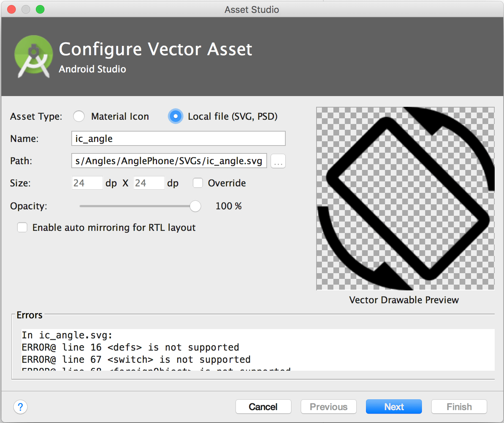Viewport: 504px width, 423px height.
Task: Enable the Override size checkbox
Action: pos(198,183)
